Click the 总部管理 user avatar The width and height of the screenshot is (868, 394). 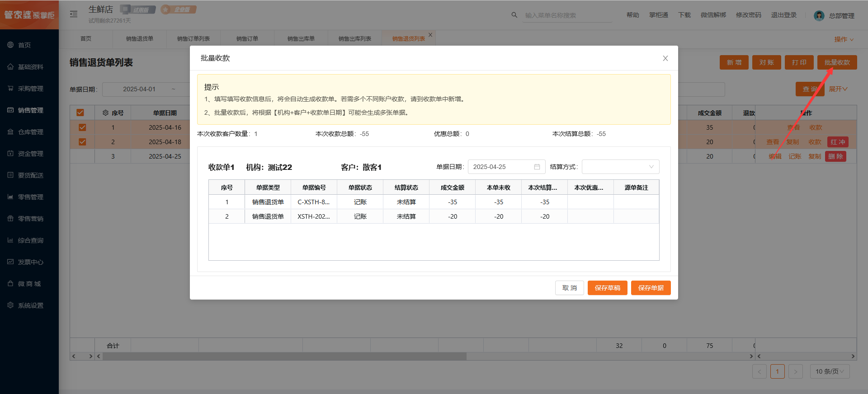click(x=819, y=16)
